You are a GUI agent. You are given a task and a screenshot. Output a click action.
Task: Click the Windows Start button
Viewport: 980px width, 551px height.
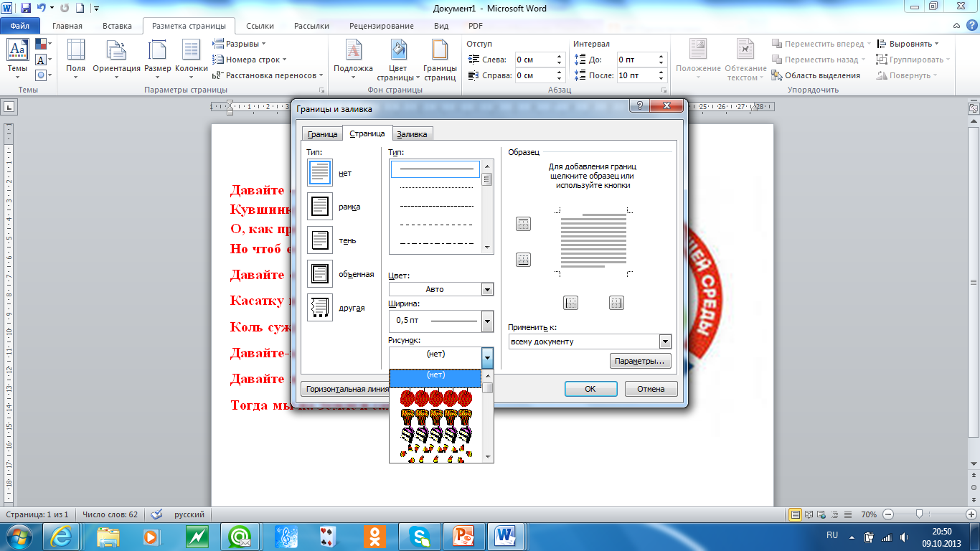point(19,536)
